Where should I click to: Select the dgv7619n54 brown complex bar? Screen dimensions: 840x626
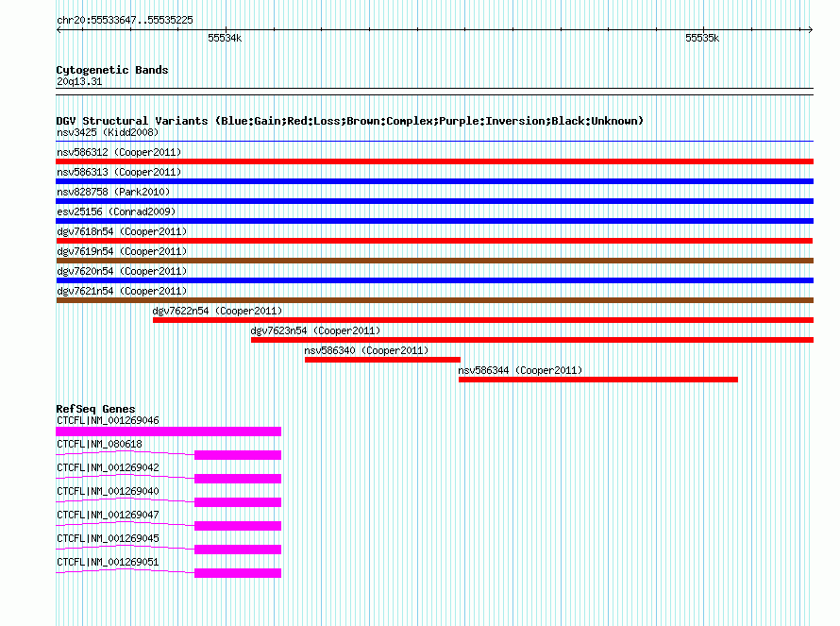pyautogui.click(x=434, y=261)
